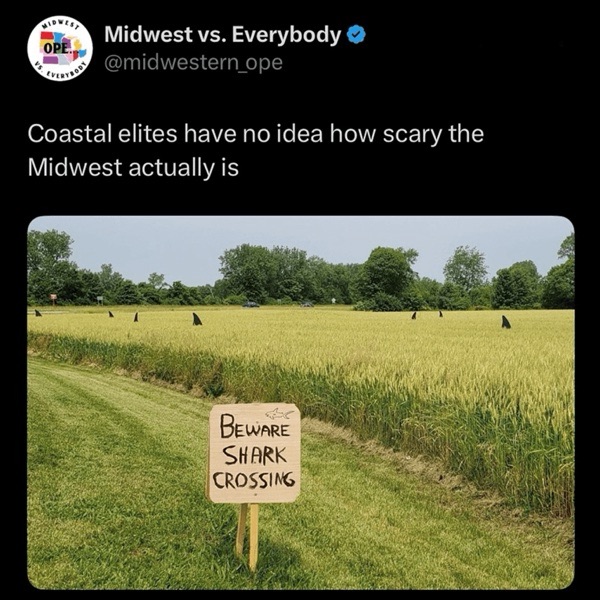Click the red roadside sign near the left trees
The height and width of the screenshot is (600, 600).
pos(53,297)
